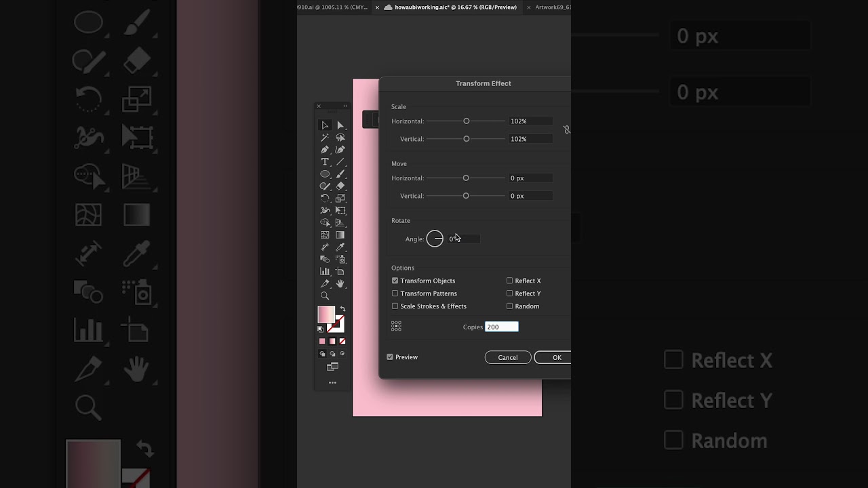Select the Eraser tool
This screenshot has height=488, width=868.
click(x=340, y=186)
